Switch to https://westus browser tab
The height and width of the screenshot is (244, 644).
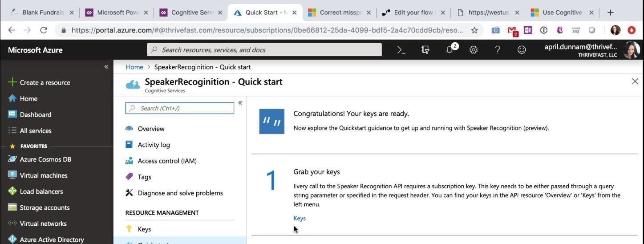click(x=488, y=12)
